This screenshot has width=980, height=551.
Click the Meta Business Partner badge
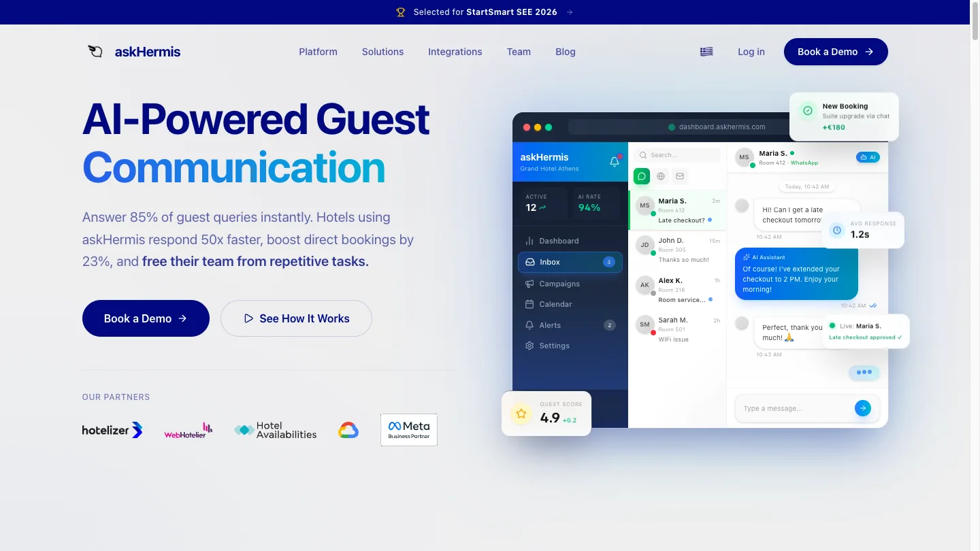click(x=409, y=430)
